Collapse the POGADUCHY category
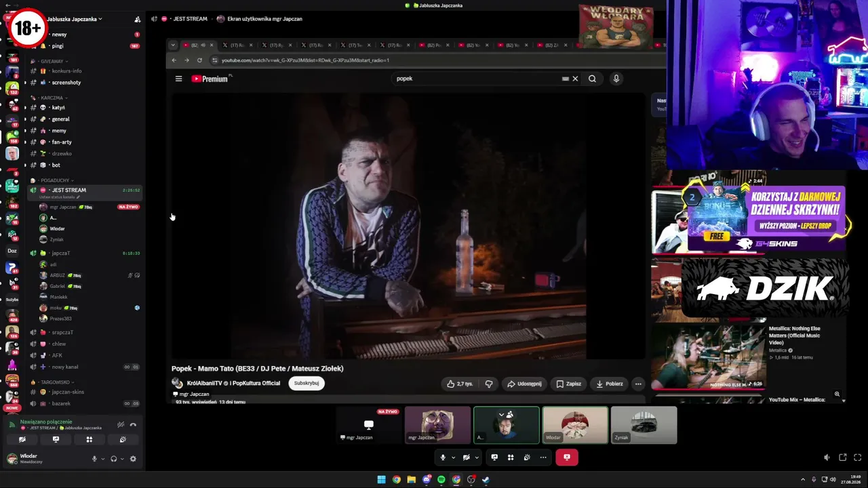This screenshot has width=868, height=488. (53, 181)
